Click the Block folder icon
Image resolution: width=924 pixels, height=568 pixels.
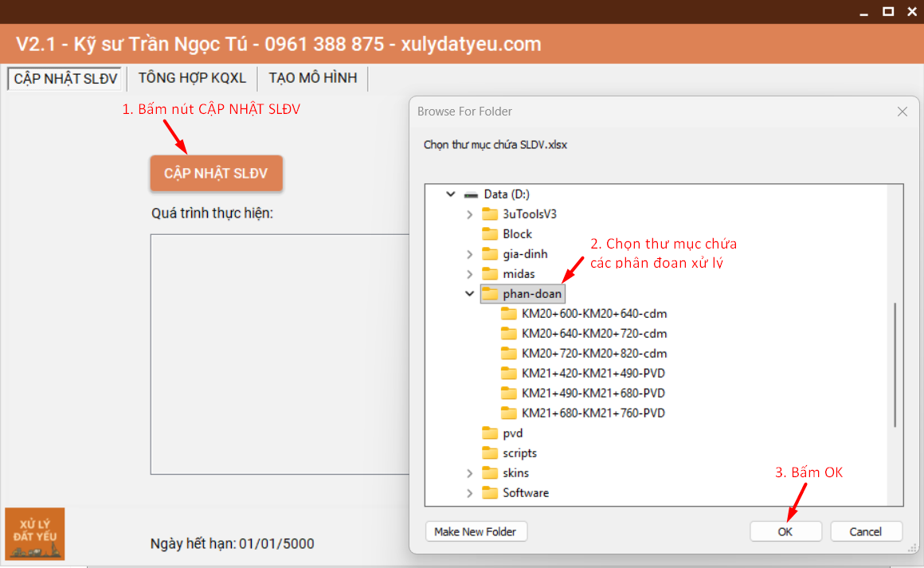tap(490, 234)
